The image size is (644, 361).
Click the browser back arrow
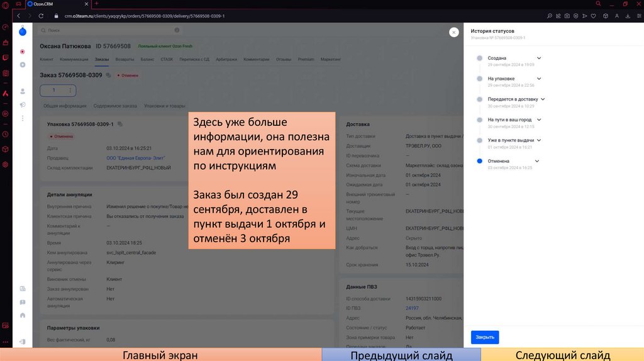pos(18,16)
